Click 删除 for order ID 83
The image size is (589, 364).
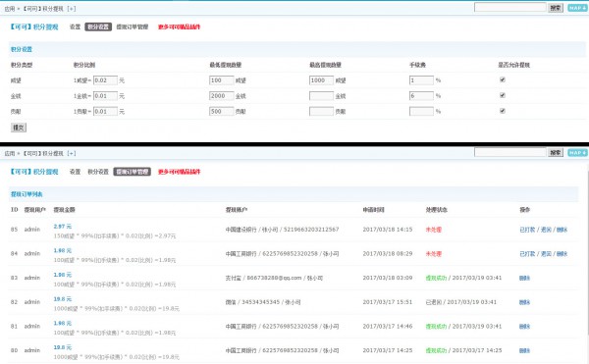coord(524,278)
